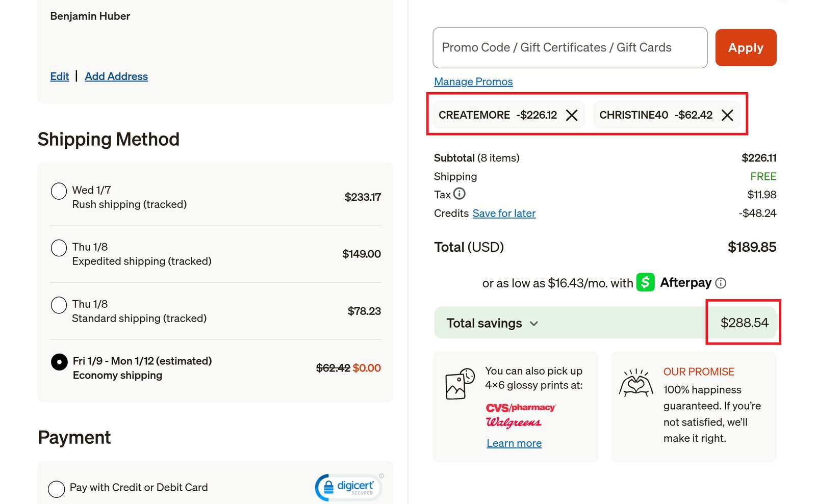Remove the CHRISTINE40 promo code
This screenshot has height=504, width=816.
point(728,115)
